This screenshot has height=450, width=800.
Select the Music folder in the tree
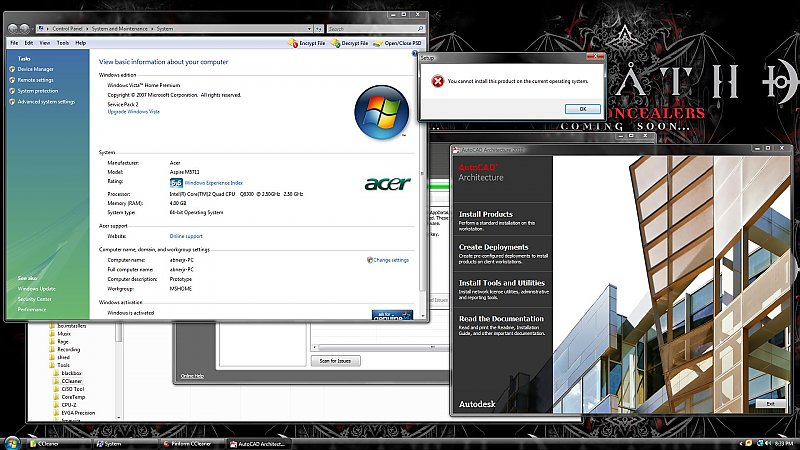pyautogui.click(x=60, y=334)
